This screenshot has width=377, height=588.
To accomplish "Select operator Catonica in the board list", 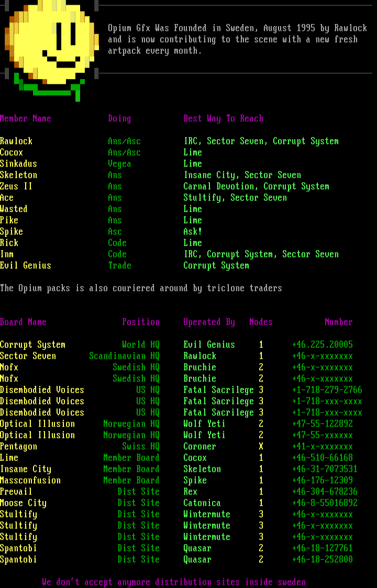I will [202, 503].
